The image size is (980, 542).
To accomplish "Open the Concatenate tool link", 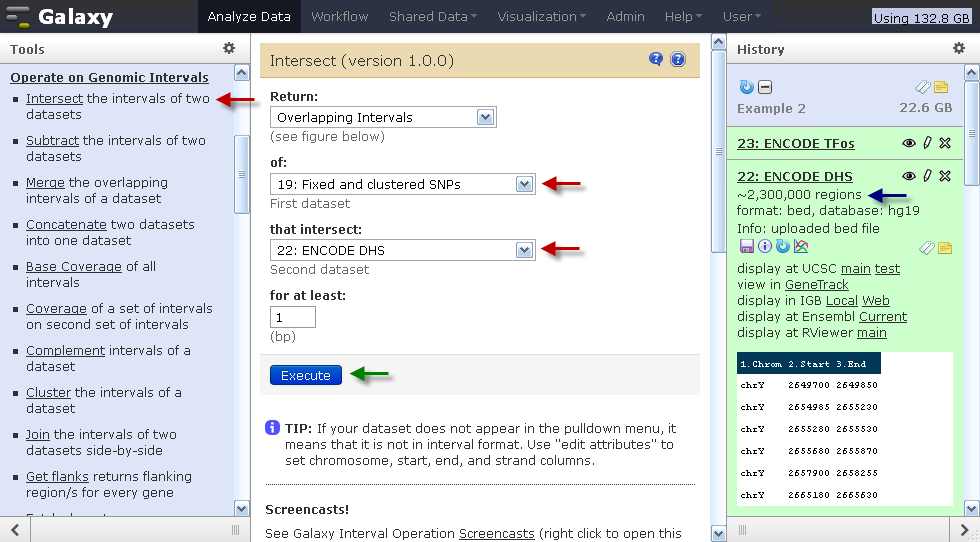I will [x=66, y=224].
